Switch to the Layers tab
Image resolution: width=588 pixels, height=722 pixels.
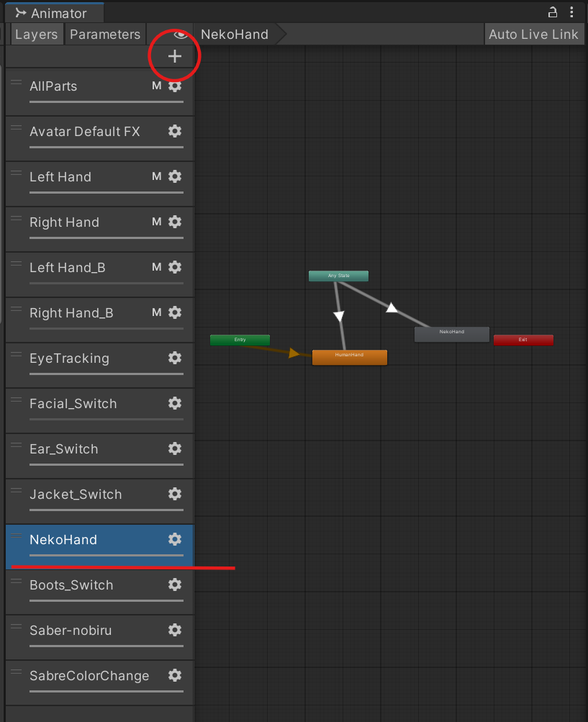pos(36,35)
